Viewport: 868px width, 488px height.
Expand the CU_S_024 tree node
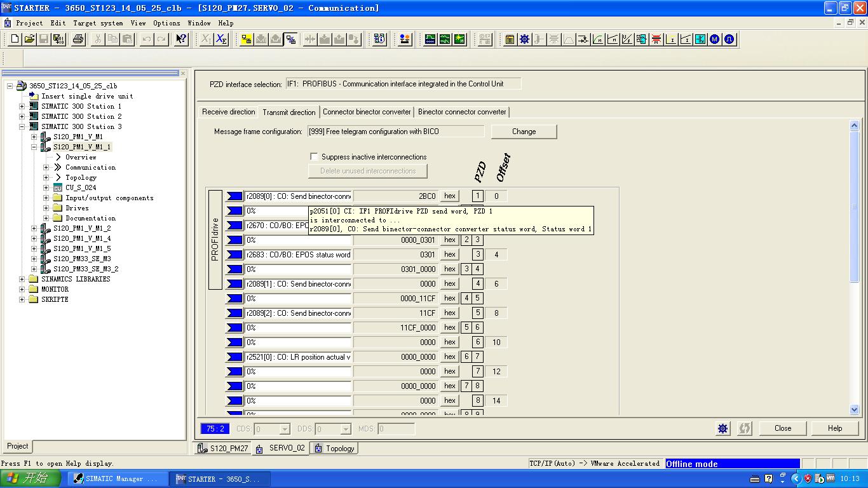(x=46, y=187)
